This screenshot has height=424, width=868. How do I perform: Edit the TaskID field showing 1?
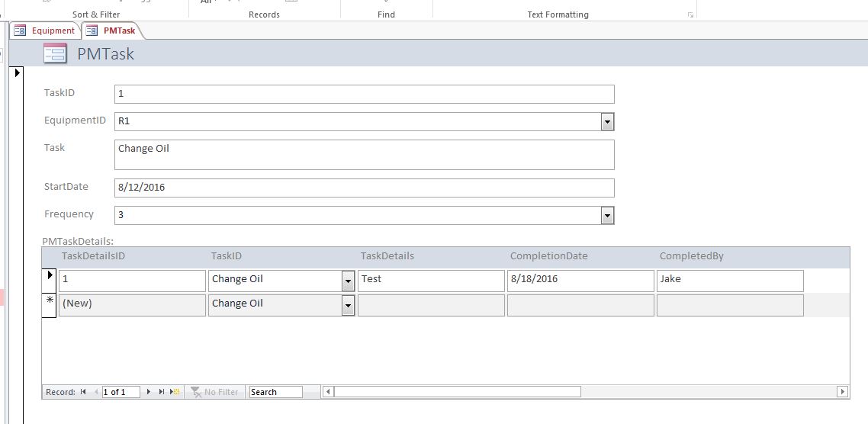click(x=365, y=94)
